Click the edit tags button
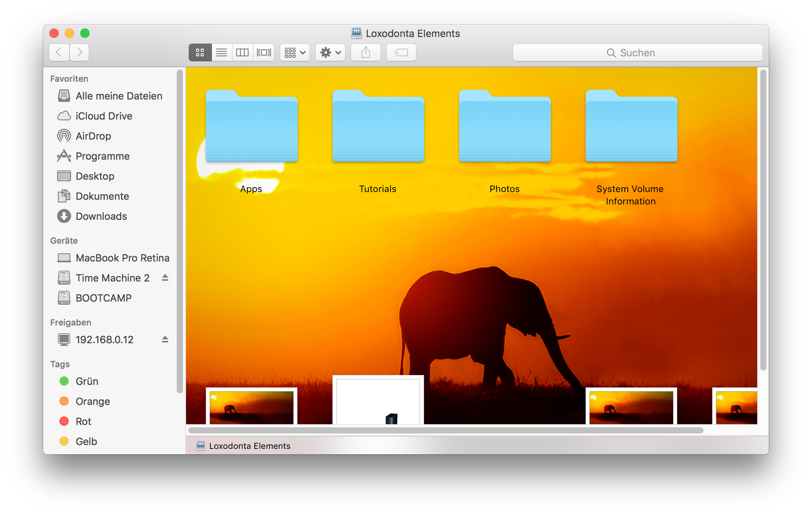Image resolution: width=812 pixels, height=516 pixels. [401, 52]
